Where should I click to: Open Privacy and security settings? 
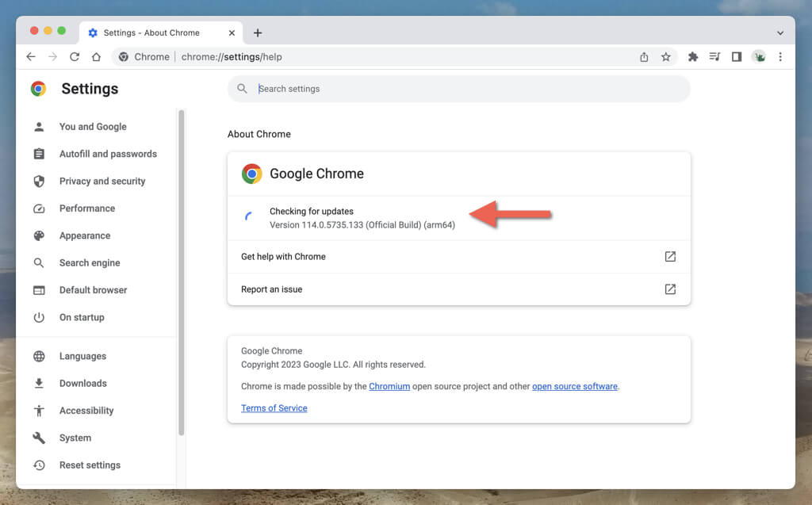pos(102,182)
